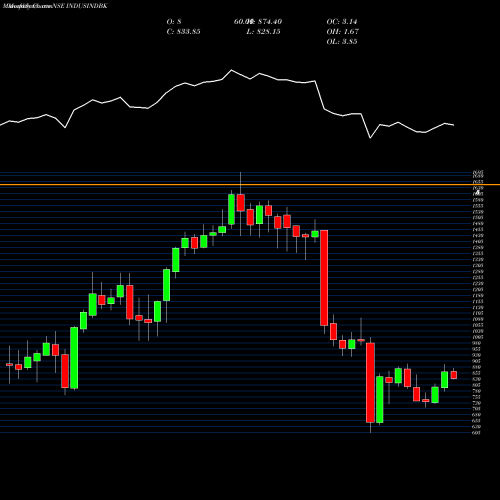This screenshot has width=500, height=500.
Task: Click the peak point of the white line chart
Action: (231, 70)
